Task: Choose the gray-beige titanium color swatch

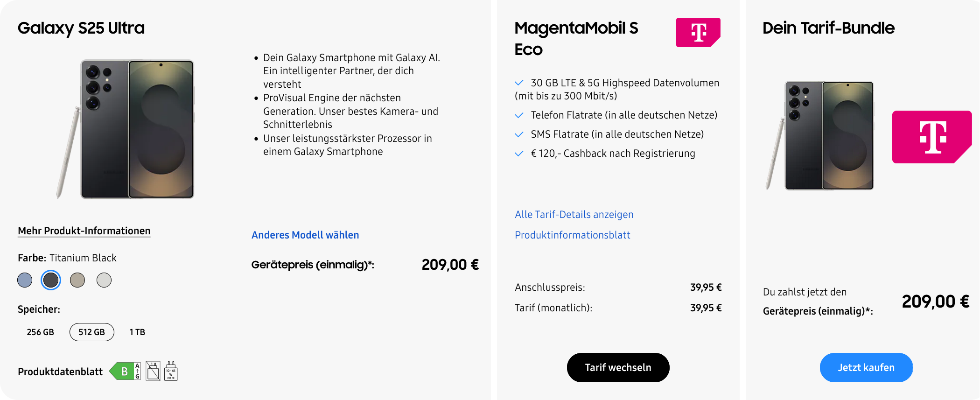Action: 77,280
